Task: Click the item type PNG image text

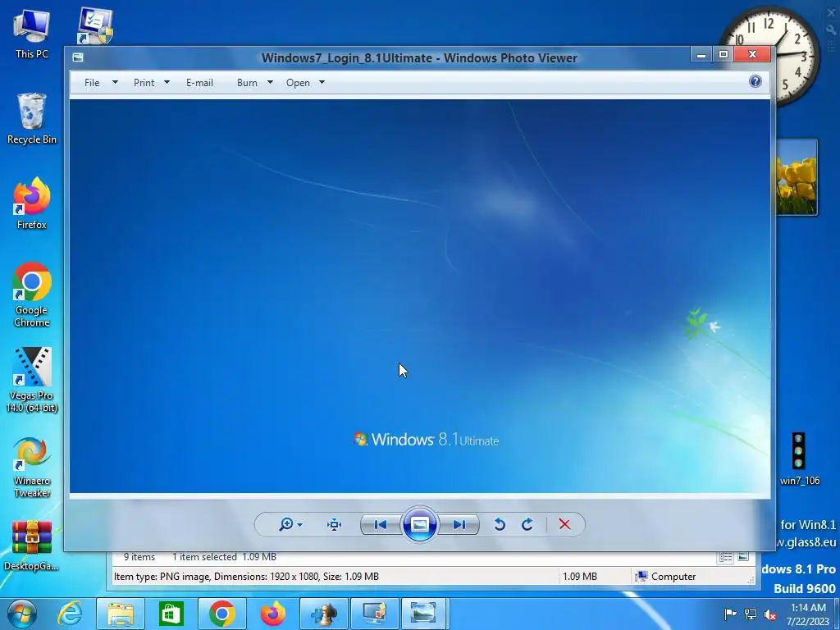Action: click(x=246, y=577)
